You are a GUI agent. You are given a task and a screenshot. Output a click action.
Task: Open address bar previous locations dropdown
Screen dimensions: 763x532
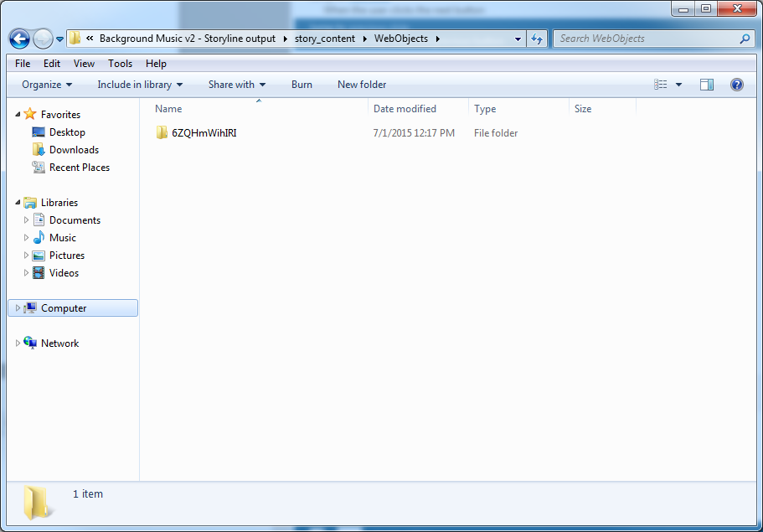click(518, 39)
